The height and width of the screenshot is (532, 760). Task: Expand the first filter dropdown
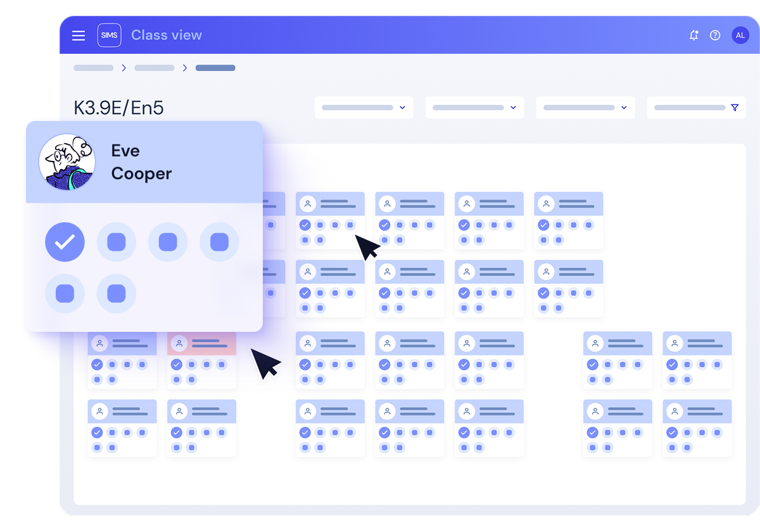point(364,108)
